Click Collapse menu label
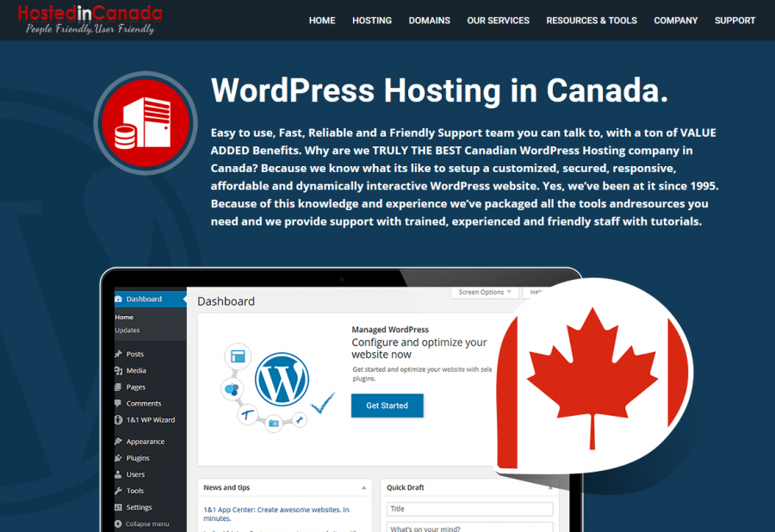 146,523
